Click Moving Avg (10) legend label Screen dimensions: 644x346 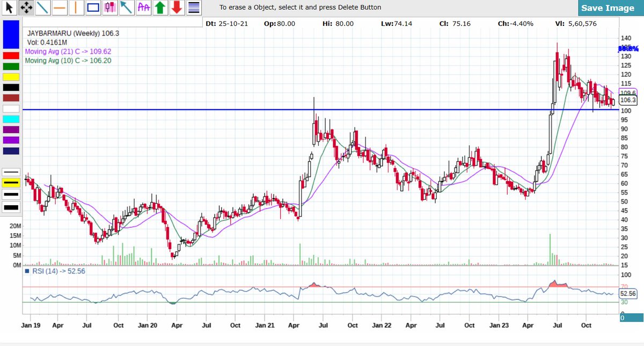68,61
